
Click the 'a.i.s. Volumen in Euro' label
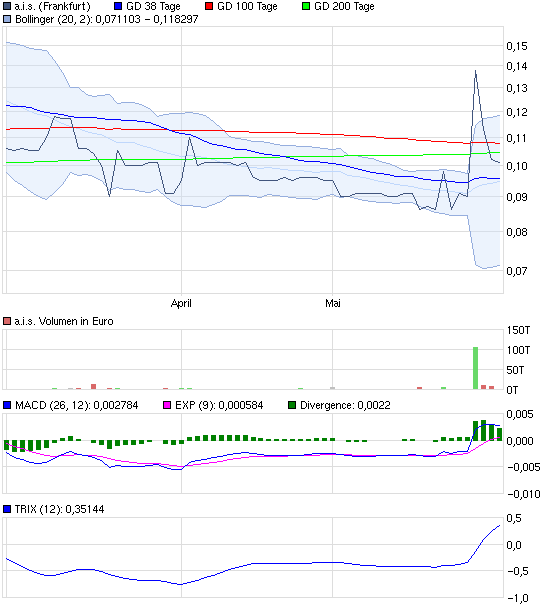pos(64,321)
